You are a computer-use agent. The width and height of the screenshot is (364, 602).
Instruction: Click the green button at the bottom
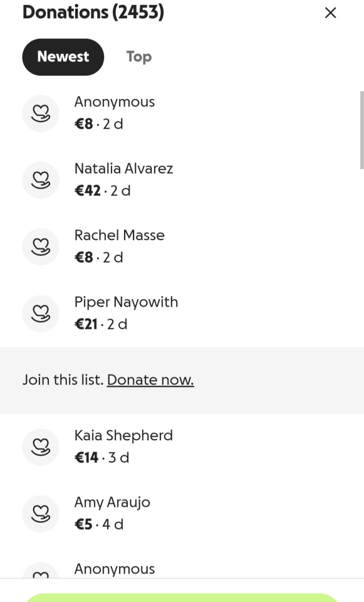[182, 598]
